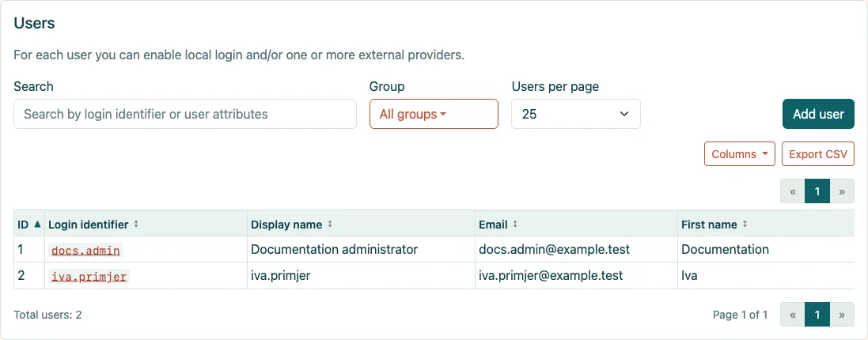
Task: Go to previous page in top pagination
Action: 793,191
